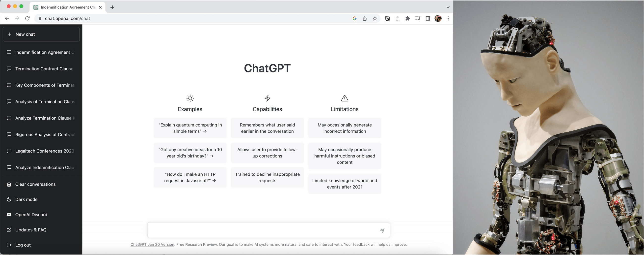Send message with the paper plane icon
The width and height of the screenshot is (644, 255).
(382, 230)
